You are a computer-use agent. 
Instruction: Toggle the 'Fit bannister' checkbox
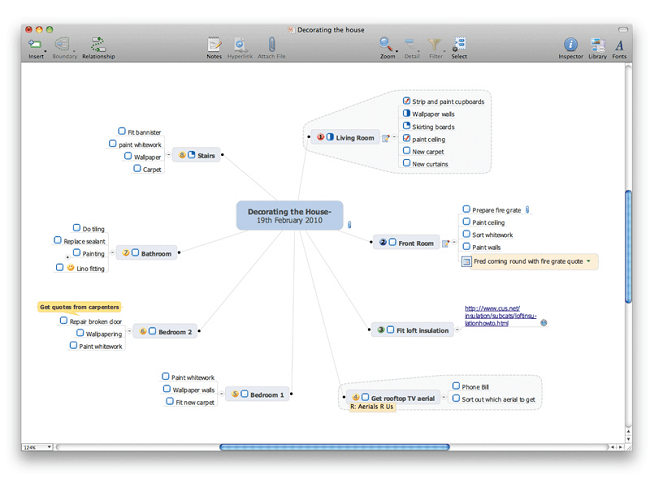coord(121,131)
